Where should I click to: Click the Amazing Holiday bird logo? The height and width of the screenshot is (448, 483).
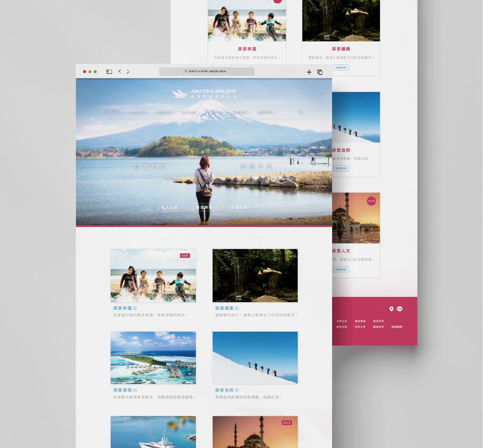[x=180, y=93]
